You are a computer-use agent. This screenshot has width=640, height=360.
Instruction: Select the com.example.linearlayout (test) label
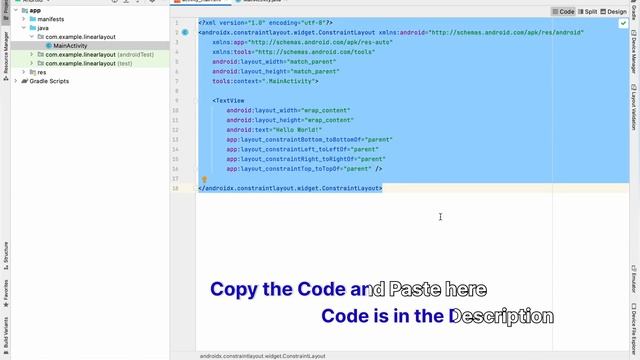coord(89,63)
